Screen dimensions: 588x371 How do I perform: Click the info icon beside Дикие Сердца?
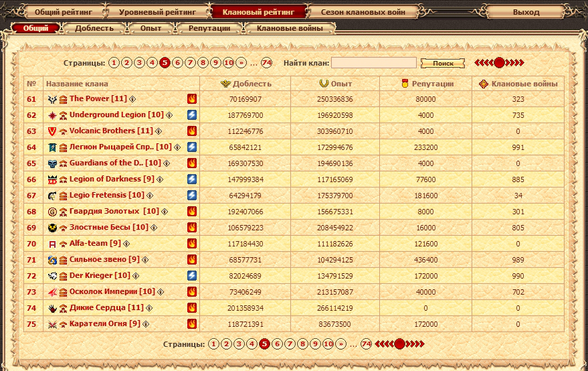149,308
